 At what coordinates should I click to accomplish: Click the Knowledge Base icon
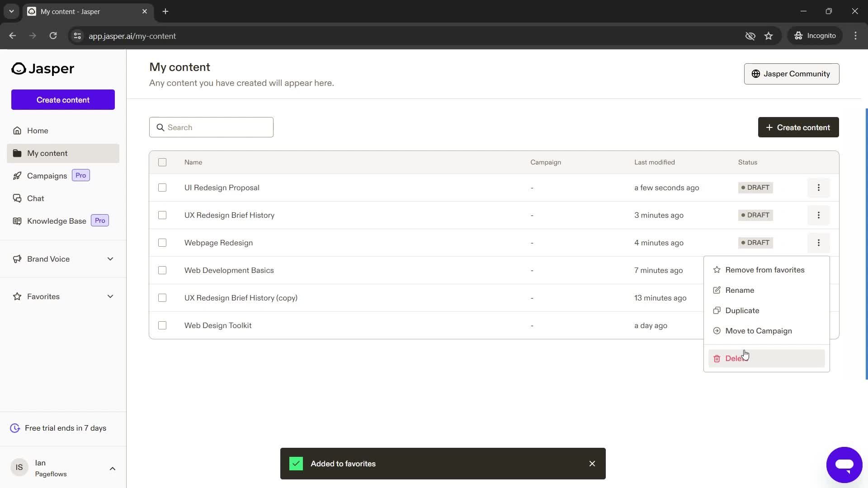pyautogui.click(x=17, y=221)
